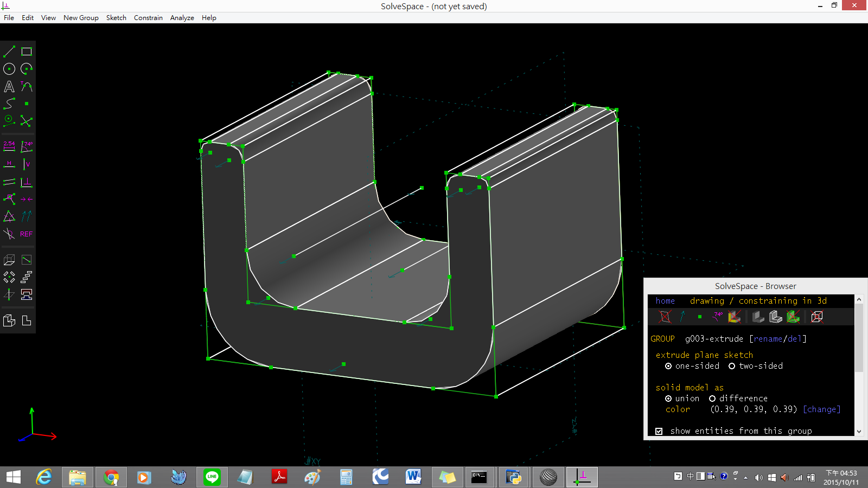Apply angle constraint labeled 74°
This screenshot has height=488, width=868.
pyautogui.click(x=27, y=146)
